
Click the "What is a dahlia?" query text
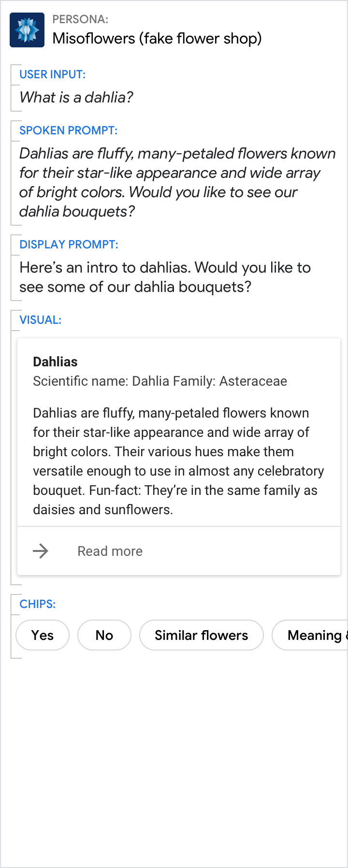point(76,98)
